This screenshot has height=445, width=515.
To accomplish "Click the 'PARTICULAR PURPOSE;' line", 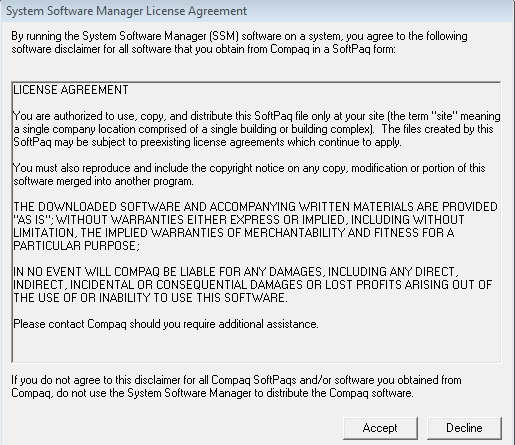I will (76, 246).
